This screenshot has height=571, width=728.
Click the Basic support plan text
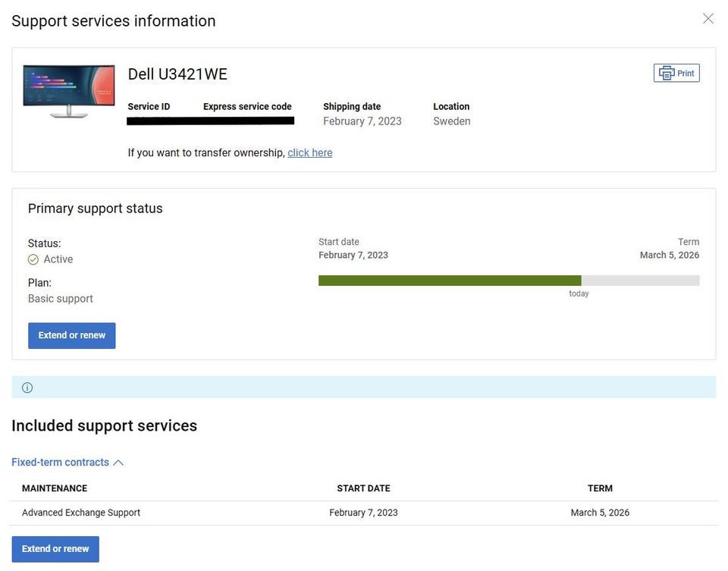pyautogui.click(x=61, y=299)
